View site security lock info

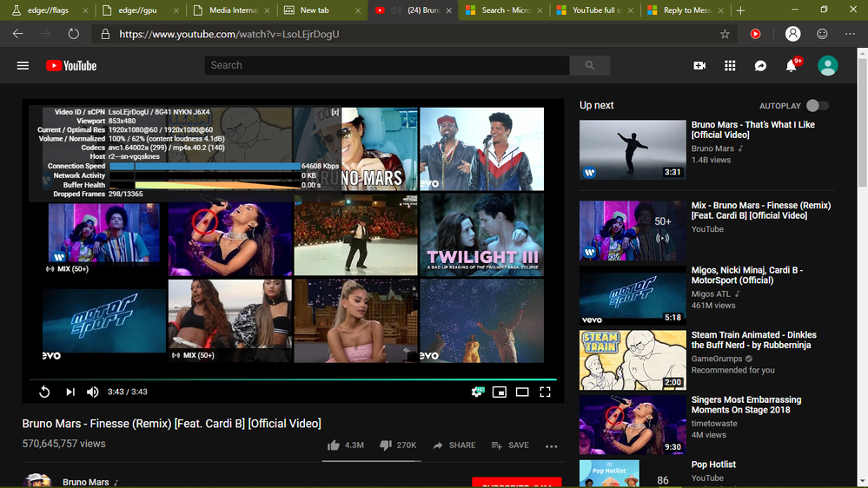(x=105, y=35)
